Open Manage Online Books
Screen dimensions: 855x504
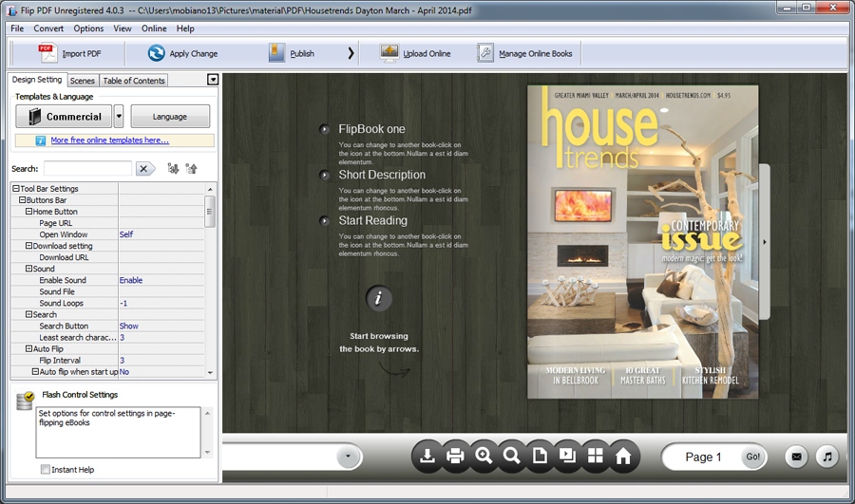coord(524,53)
